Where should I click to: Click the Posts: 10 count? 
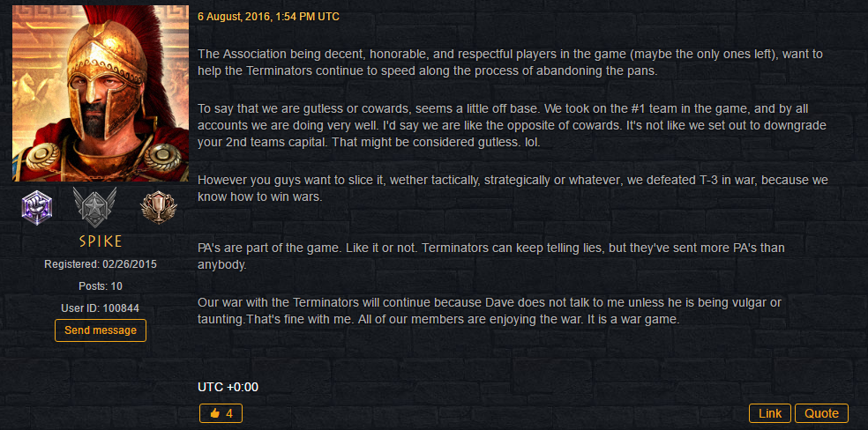pyautogui.click(x=101, y=286)
